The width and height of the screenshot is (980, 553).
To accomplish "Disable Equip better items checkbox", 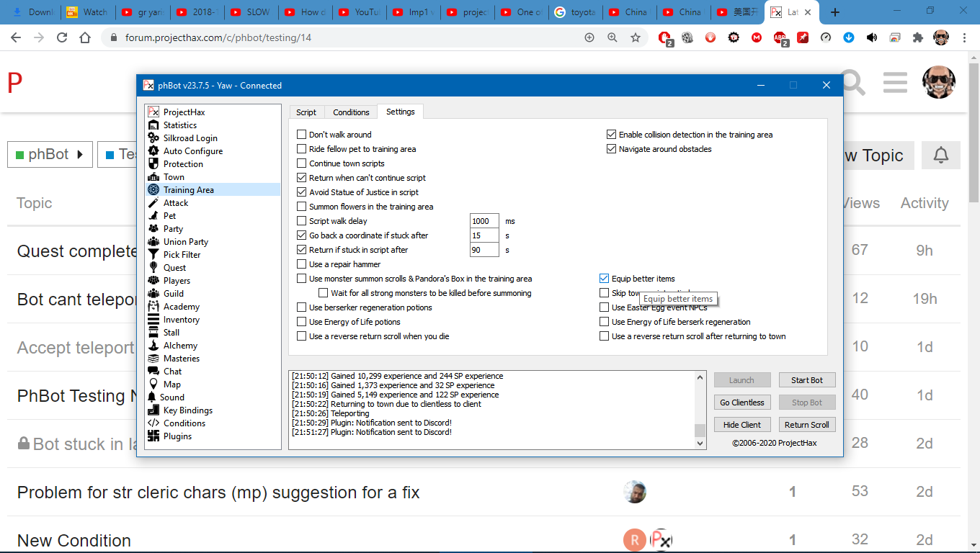I will (x=605, y=279).
